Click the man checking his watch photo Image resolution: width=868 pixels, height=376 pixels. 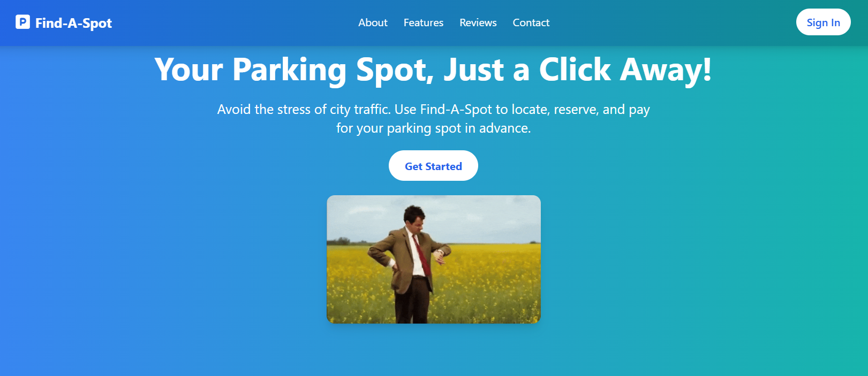[x=433, y=259]
